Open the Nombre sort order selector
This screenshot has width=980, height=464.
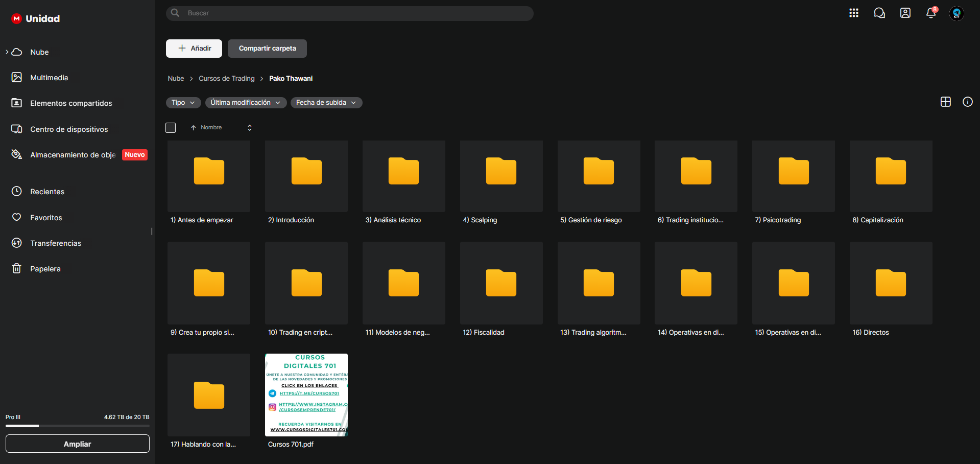tap(250, 128)
